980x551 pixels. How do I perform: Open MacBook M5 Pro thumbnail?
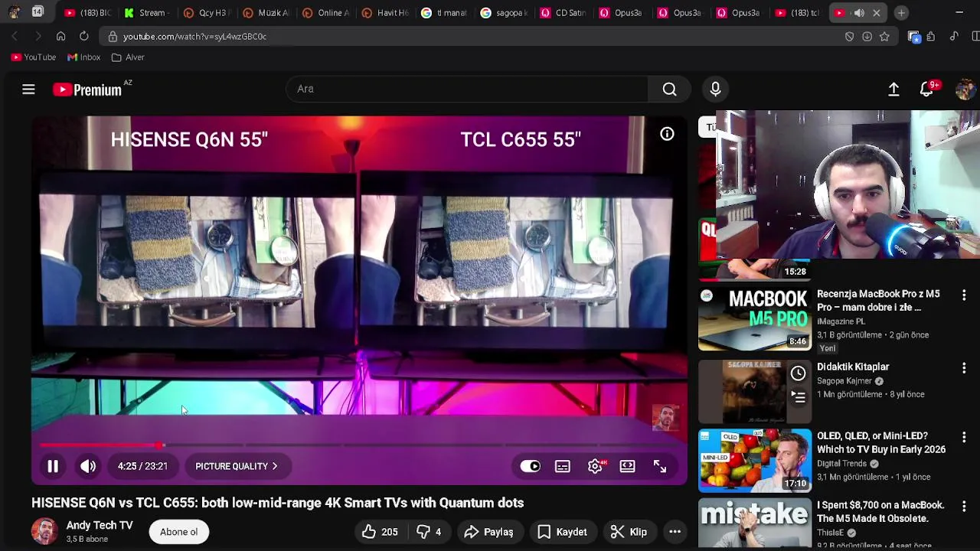pos(754,319)
